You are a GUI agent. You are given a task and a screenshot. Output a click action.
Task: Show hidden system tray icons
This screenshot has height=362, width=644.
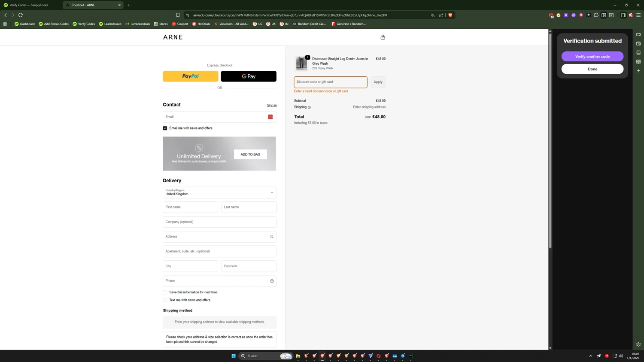click(x=591, y=356)
